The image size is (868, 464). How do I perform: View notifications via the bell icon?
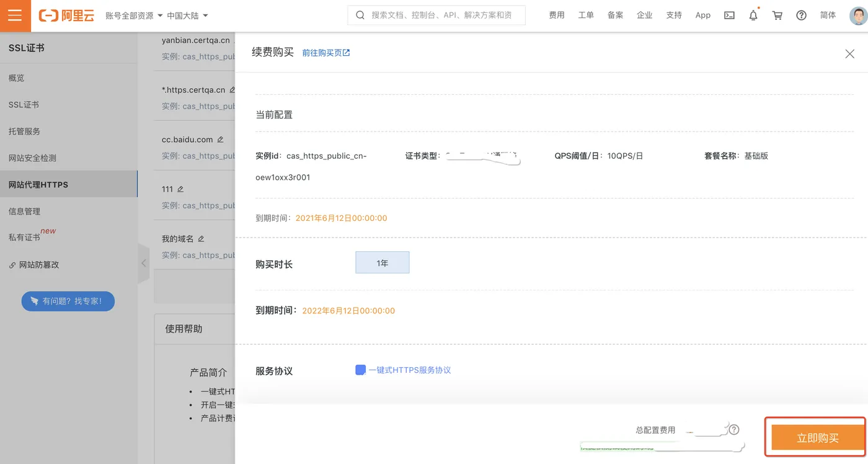(x=753, y=16)
